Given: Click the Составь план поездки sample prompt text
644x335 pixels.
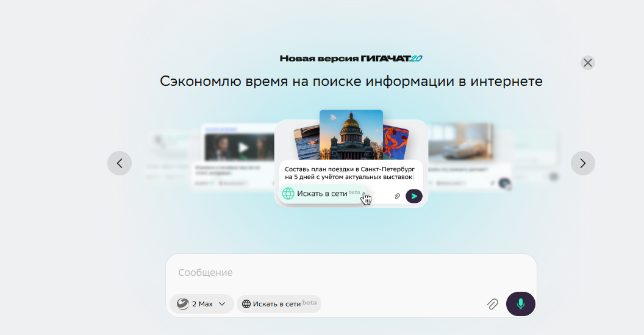Looking at the screenshot, I should [x=349, y=173].
